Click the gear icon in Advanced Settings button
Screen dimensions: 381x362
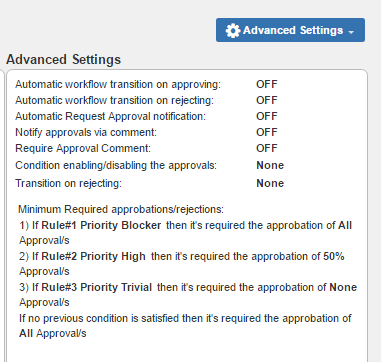point(232,30)
